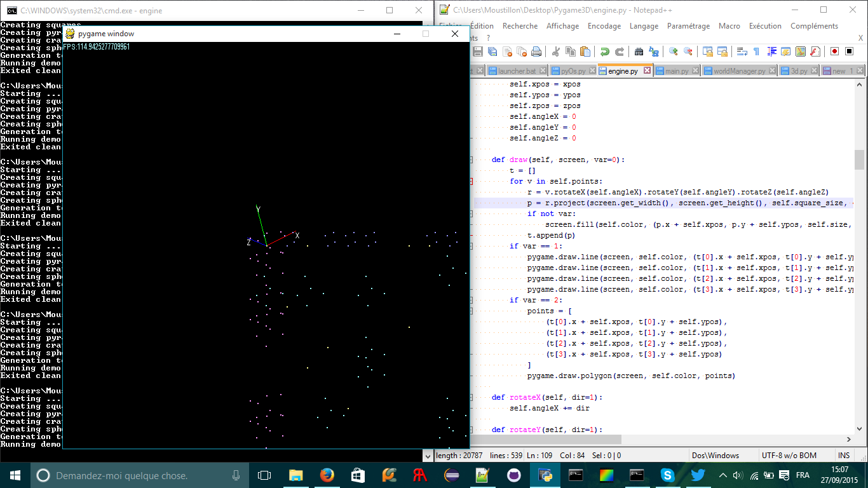Image resolution: width=868 pixels, height=488 pixels.
Task: Switch to the 3d.py tab
Action: point(799,71)
